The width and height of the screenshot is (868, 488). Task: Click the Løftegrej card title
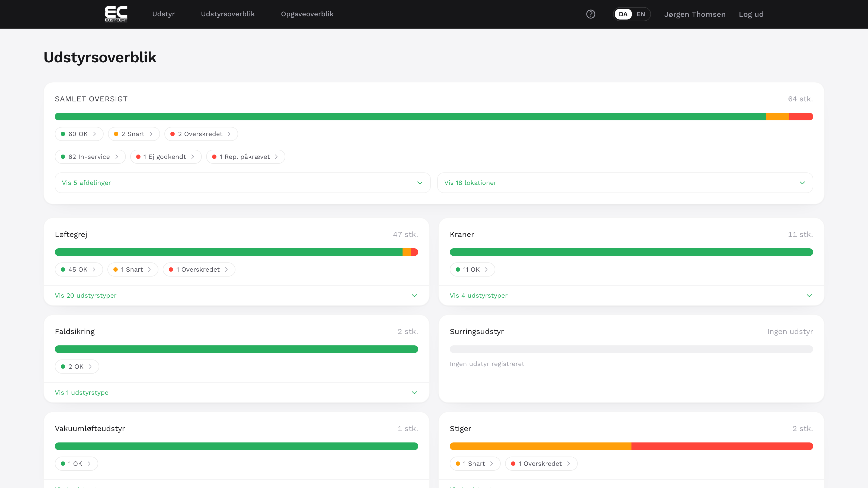[x=71, y=235]
